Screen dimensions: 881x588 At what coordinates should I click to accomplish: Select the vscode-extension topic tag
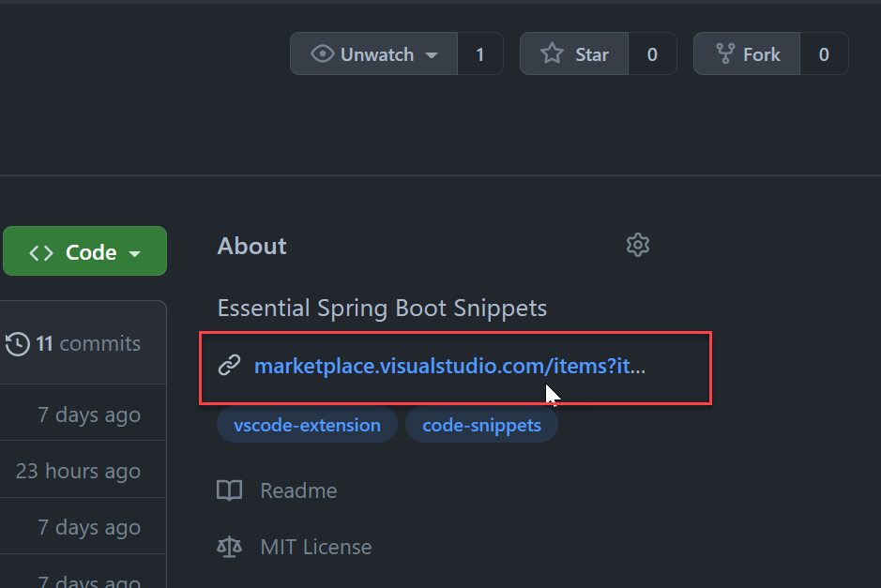(307, 425)
